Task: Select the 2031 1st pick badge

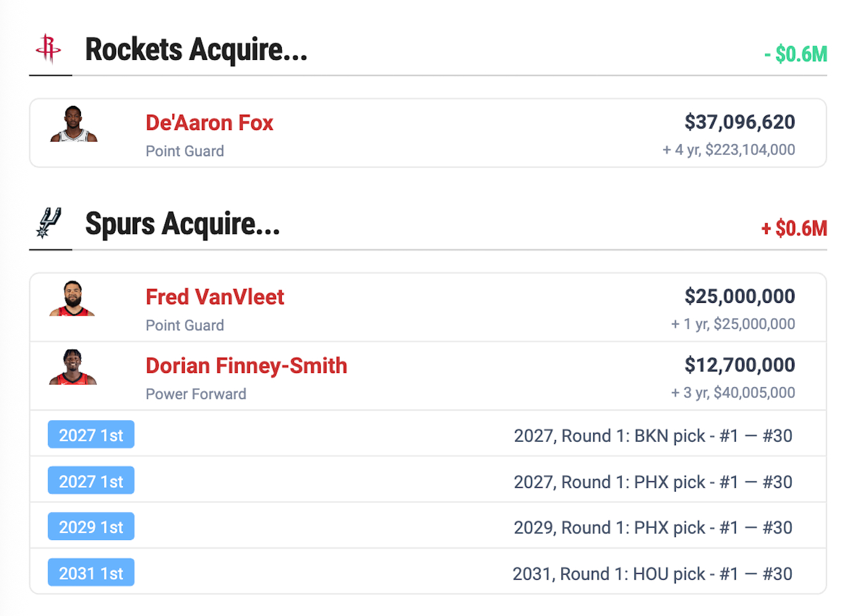Action: pos(91,573)
